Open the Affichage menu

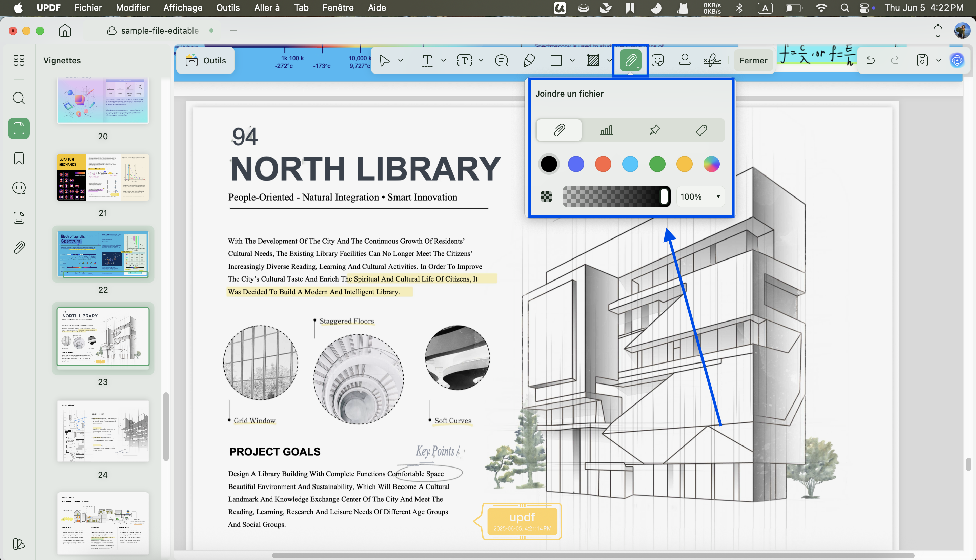pos(183,8)
